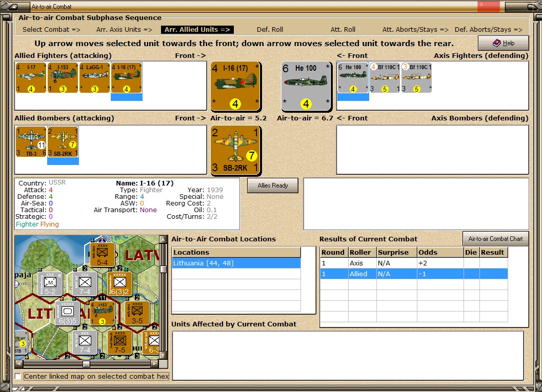
Task: Select the Allied roller row in results
Action: (414, 274)
